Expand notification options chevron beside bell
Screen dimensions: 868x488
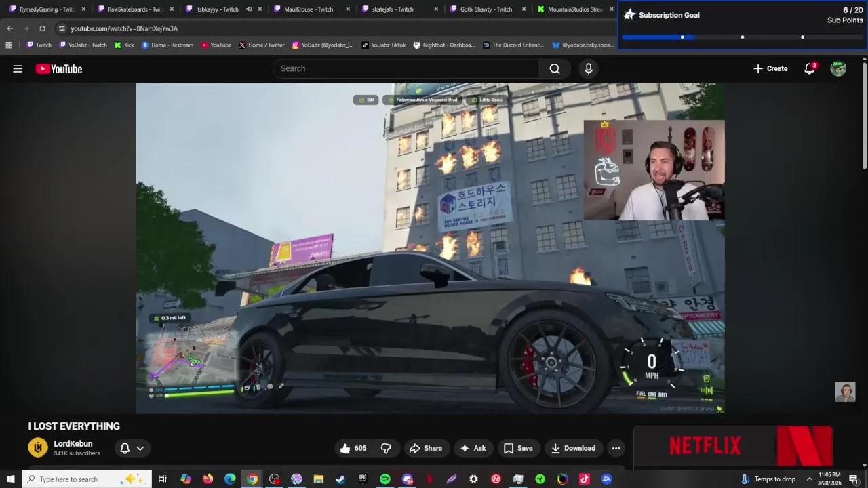[x=140, y=448]
